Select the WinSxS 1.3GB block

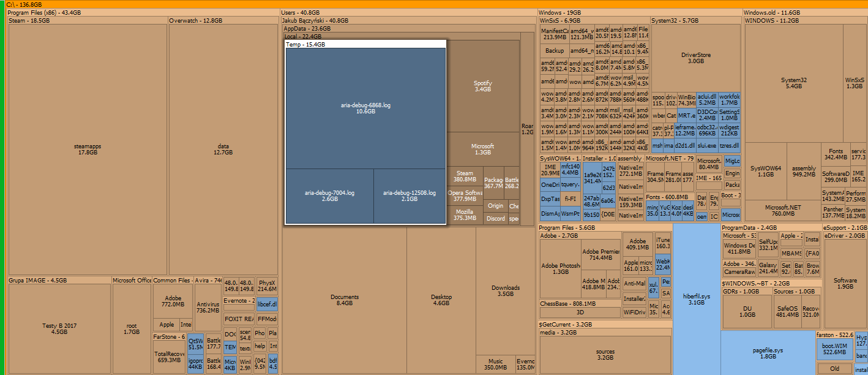[x=855, y=83]
